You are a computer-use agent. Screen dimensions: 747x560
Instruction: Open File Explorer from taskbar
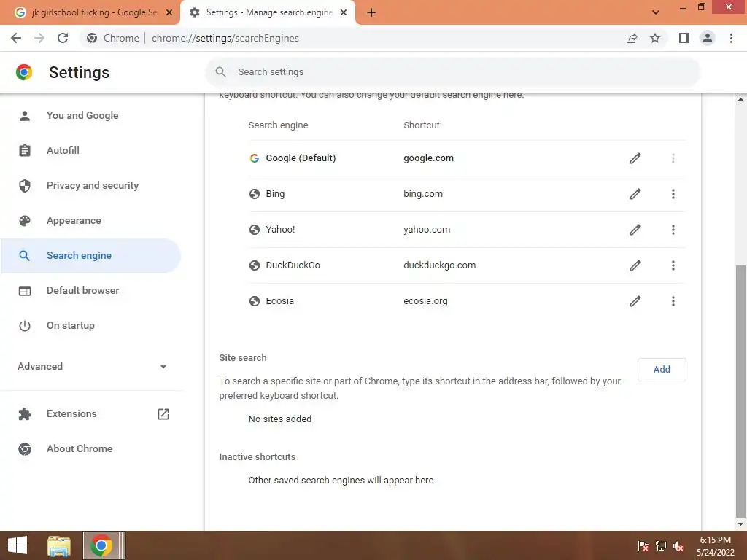pyautogui.click(x=59, y=545)
